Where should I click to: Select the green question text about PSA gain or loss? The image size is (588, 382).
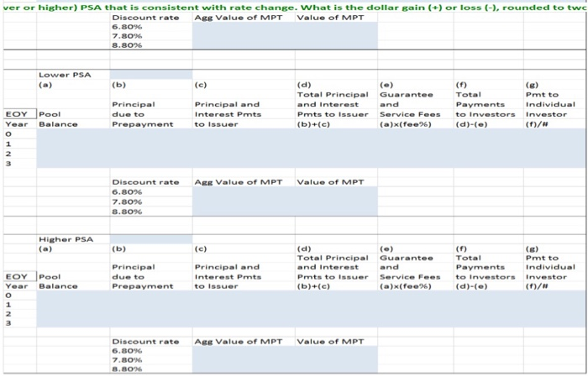click(295, 8)
